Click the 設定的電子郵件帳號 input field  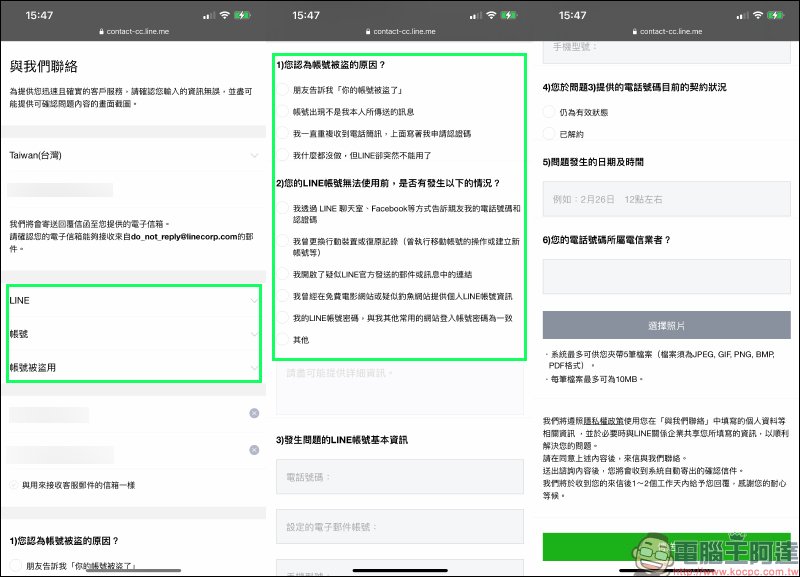point(399,526)
